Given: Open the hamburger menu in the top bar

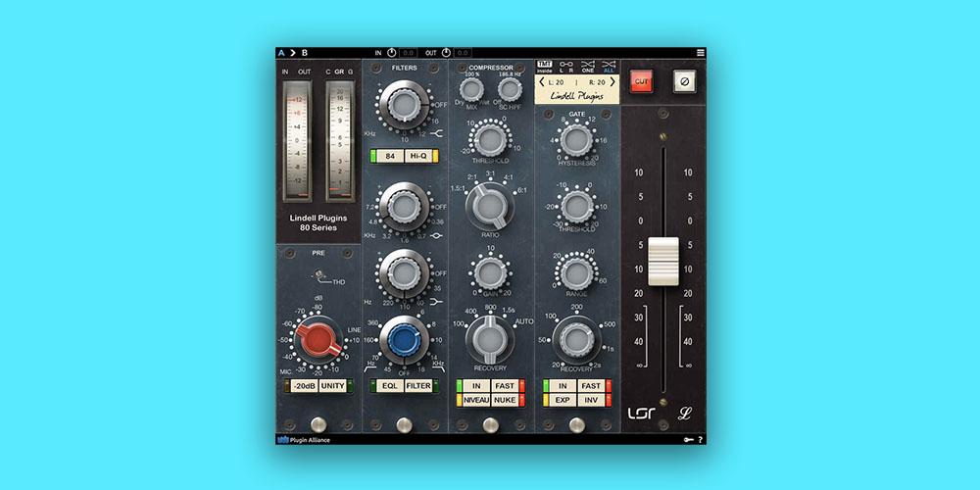Looking at the screenshot, I should (x=701, y=53).
